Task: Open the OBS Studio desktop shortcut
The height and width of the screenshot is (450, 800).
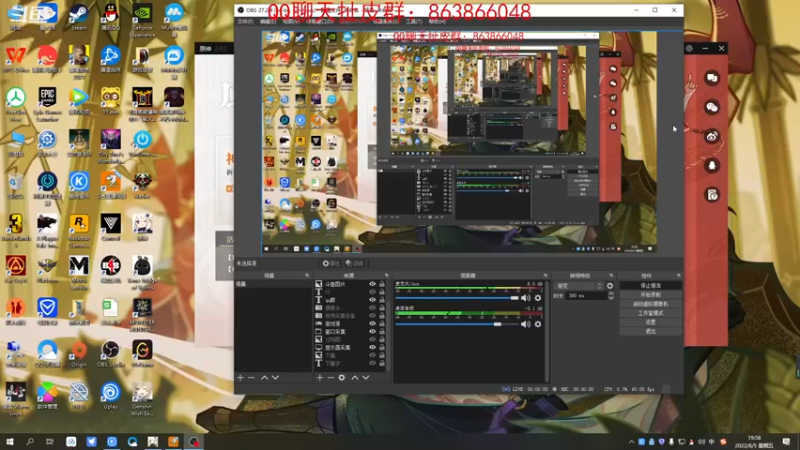Action: 110,354
